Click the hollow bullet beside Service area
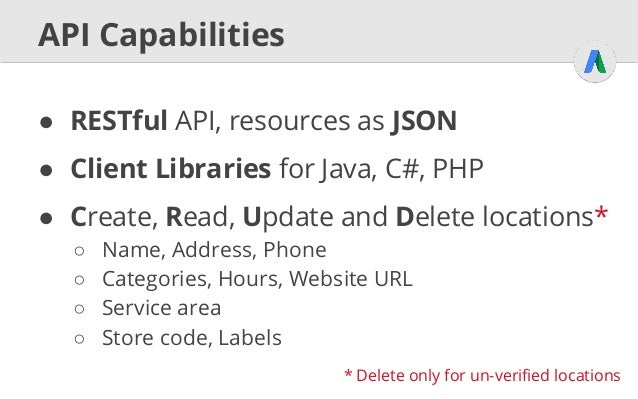Viewport: 638px width, 399px height. point(80,309)
